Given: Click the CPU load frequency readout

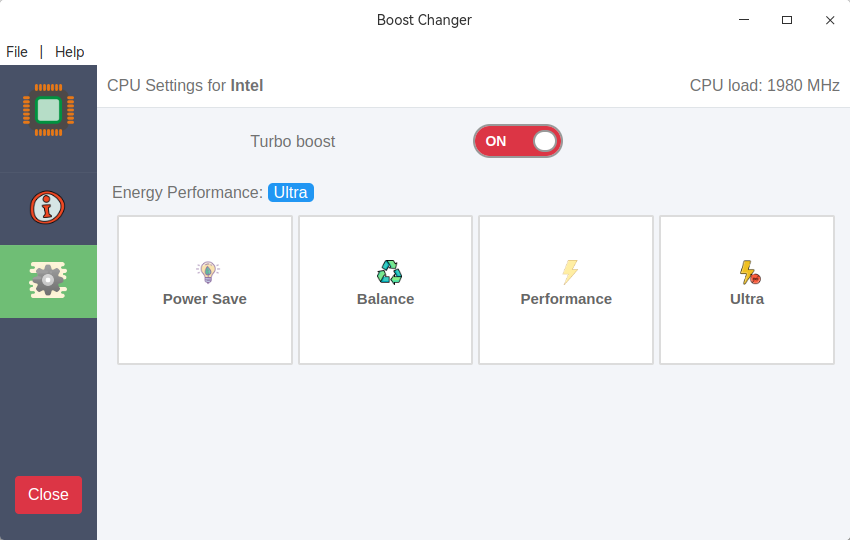Looking at the screenshot, I should tap(764, 86).
